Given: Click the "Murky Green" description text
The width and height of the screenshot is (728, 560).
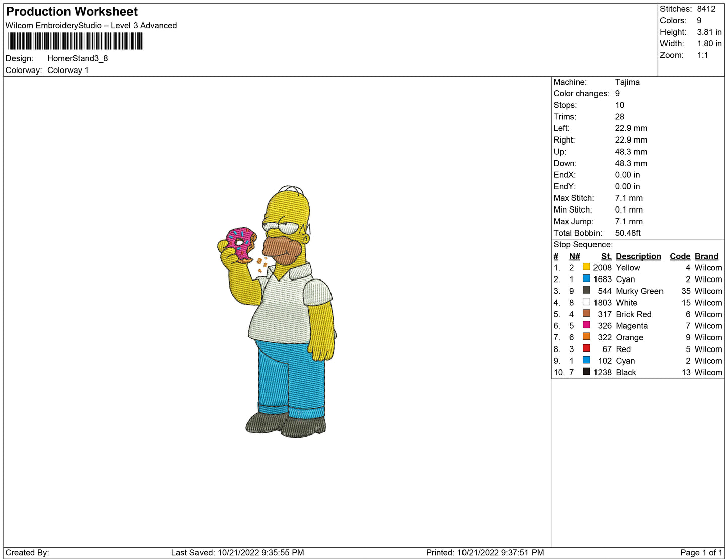Looking at the screenshot, I should [639, 291].
